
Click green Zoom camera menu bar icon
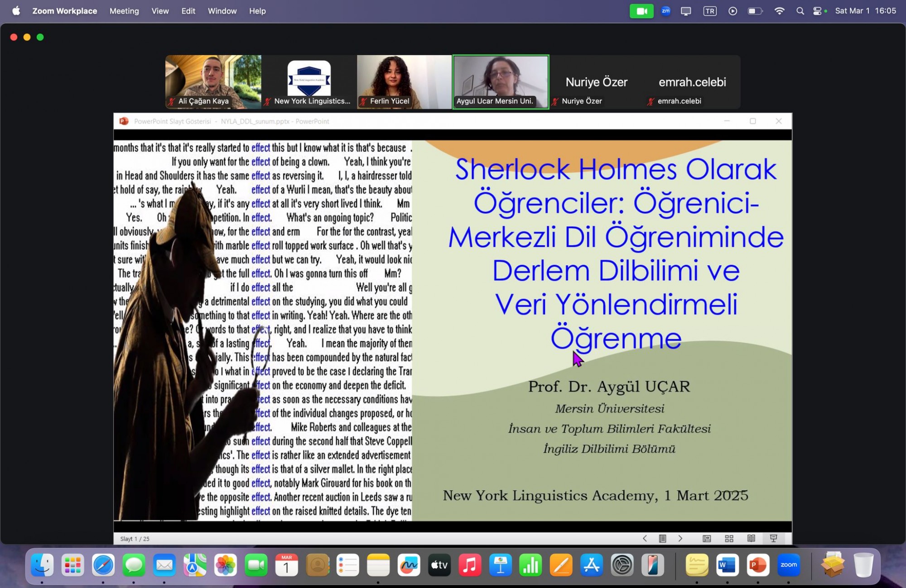coord(641,11)
